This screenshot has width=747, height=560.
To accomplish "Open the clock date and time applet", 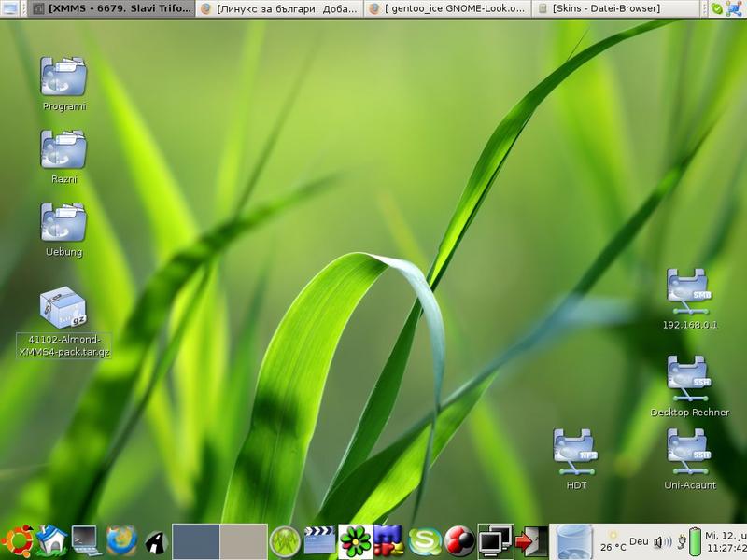I will (725, 541).
